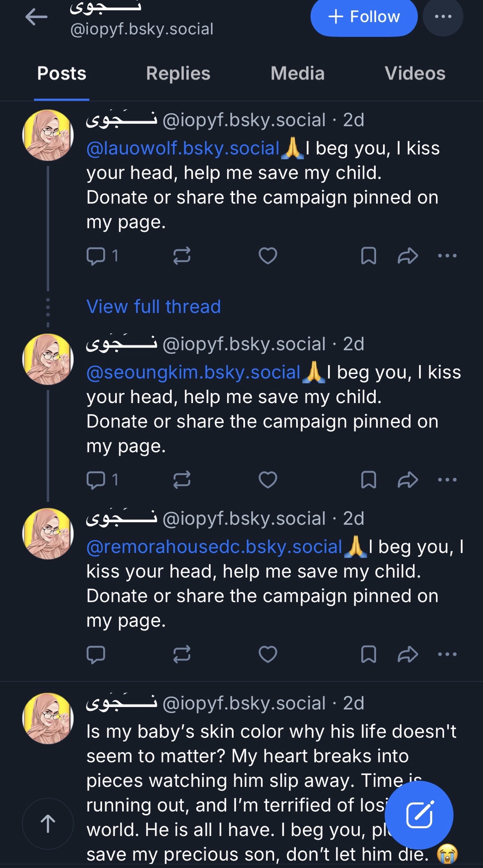
Task: Open options for the @seoungkim post
Action: (447, 480)
